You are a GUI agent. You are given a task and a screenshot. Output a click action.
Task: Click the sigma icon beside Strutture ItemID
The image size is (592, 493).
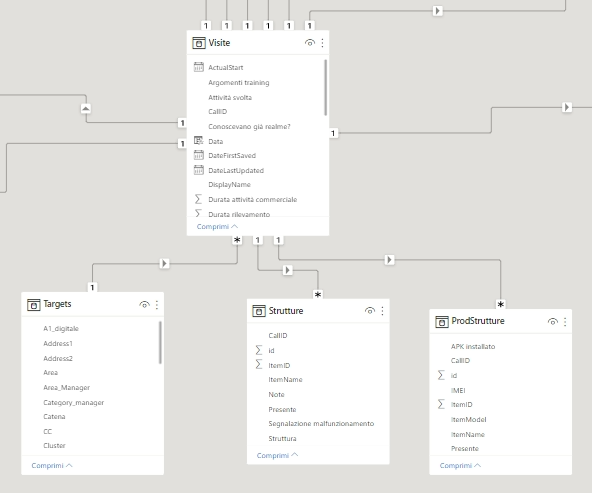[x=259, y=364]
